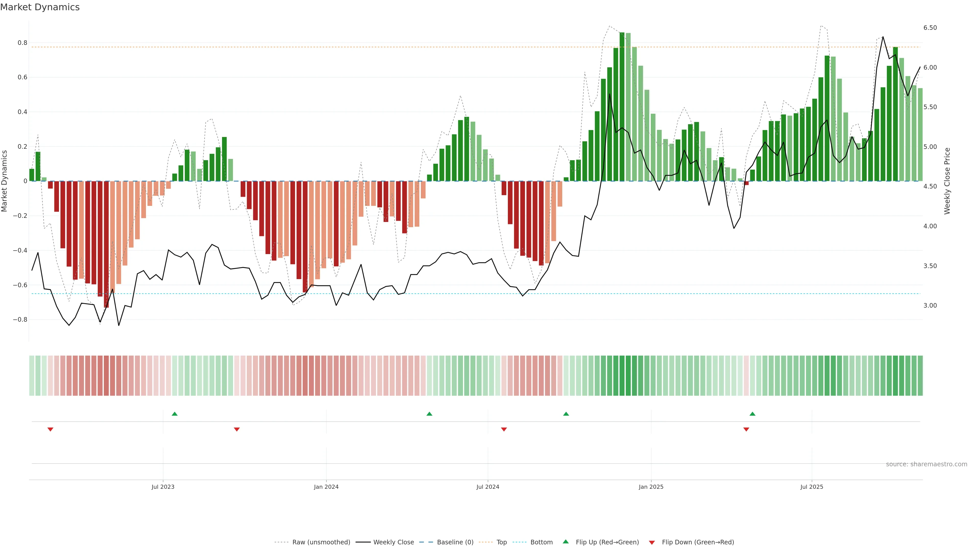Click the source: sharemaestro.com text
980x551 pixels.
pyautogui.click(x=926, y=464)
